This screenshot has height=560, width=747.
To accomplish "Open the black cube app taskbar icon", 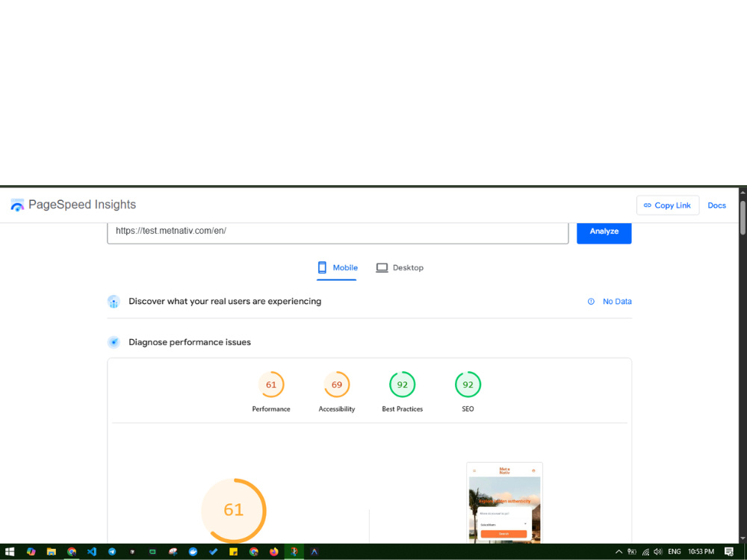I will click(132, 552).
